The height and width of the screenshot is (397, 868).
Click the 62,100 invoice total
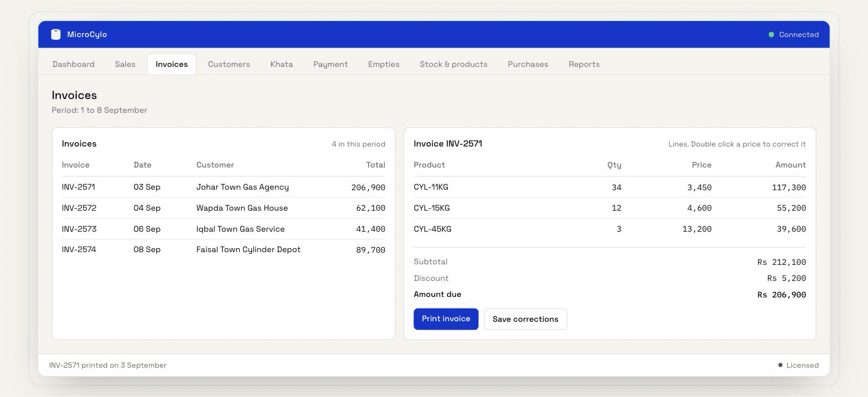tap(370, 208)
